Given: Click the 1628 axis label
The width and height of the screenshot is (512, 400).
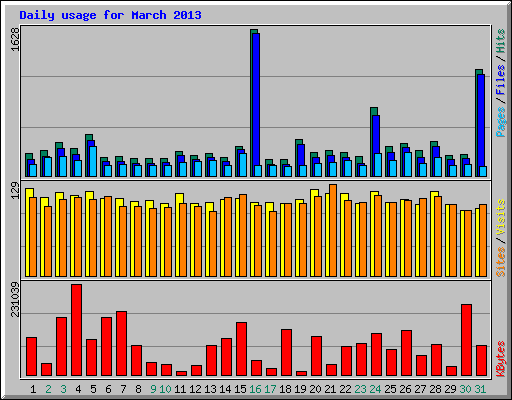Looking at the screenshot, I should point(15,39).
